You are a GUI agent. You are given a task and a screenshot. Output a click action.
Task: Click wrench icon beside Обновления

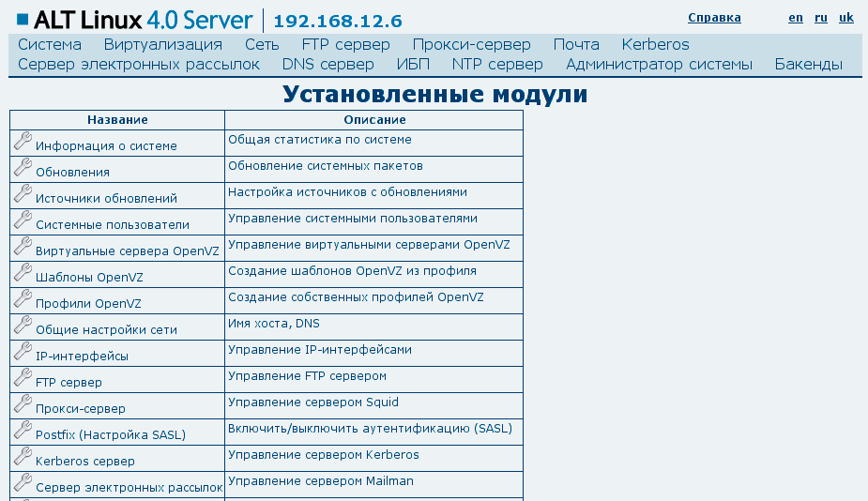pyautogui.click(x=23, y=167)
